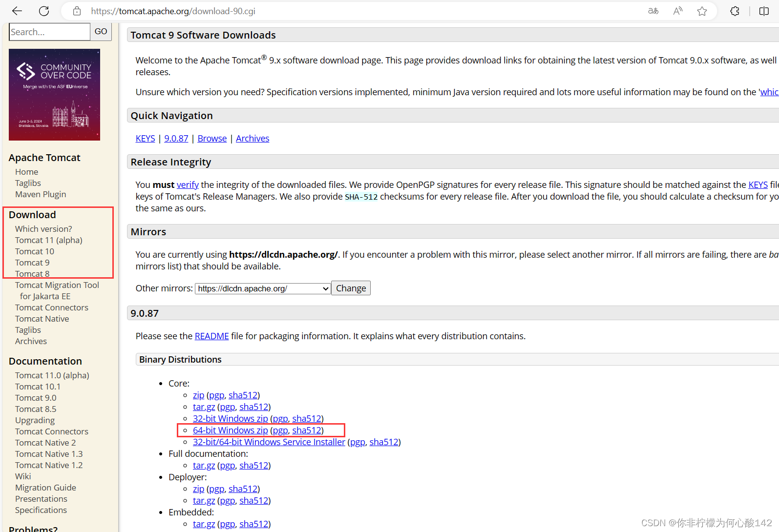The image size is (779, 532).
Task: Select Tomcat 11 (alpha) download page
Action: coord(49,240)
